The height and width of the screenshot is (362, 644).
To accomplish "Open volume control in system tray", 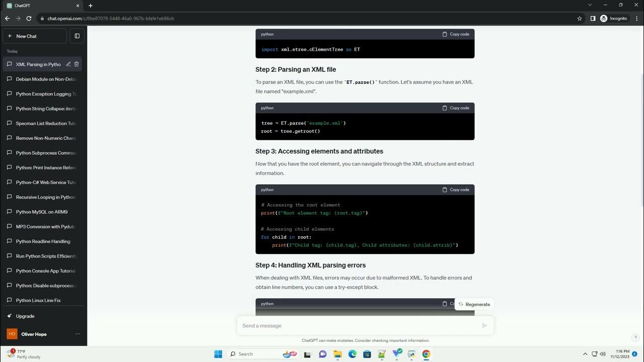I will 603,354.
